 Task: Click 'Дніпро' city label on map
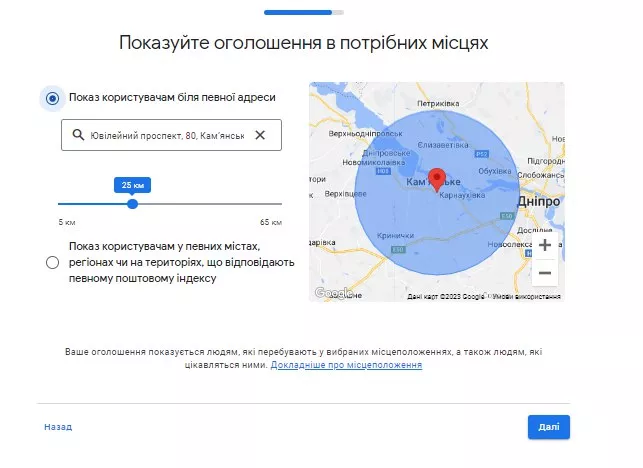click(x=538, y=201)
